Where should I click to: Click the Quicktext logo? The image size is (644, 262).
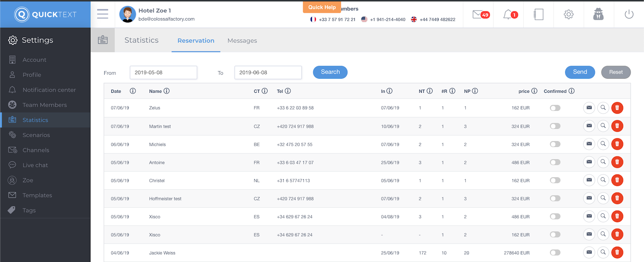click(x=45, y=14)
